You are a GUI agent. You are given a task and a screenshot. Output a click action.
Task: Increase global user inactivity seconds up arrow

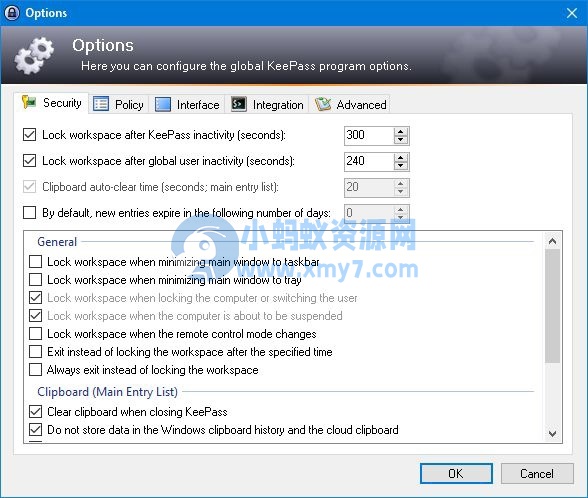[400, 158]
